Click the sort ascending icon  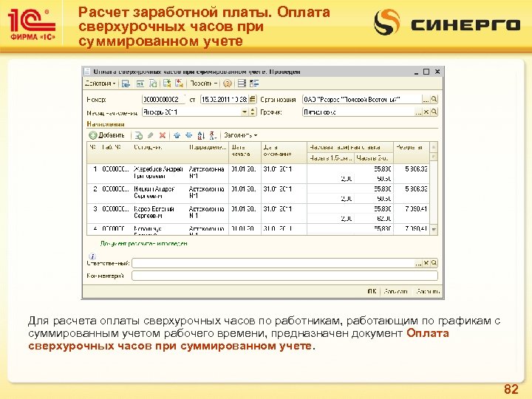(201, 135)
